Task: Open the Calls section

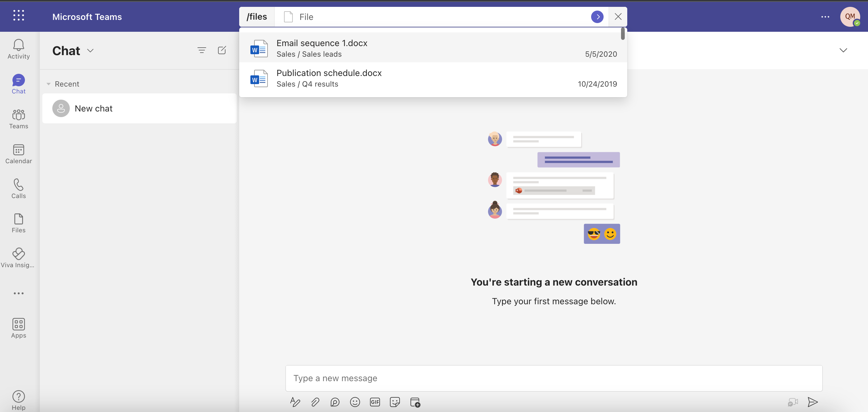Action: [19, 189]
